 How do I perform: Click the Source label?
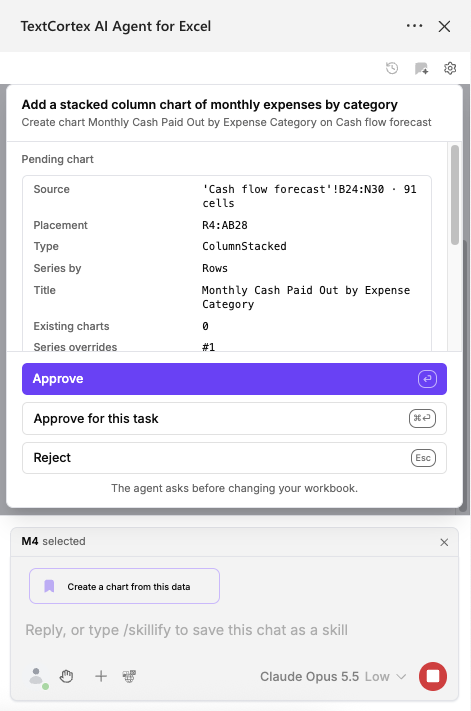point(52,189)
